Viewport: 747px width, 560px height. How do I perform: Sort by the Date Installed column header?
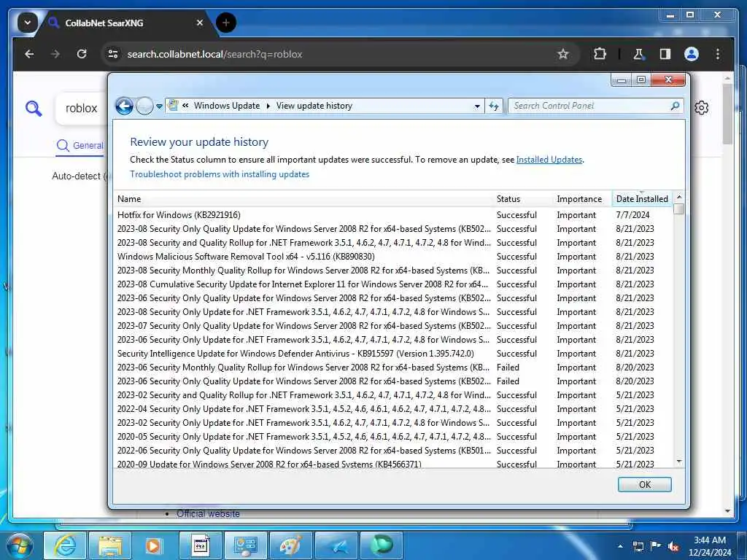642,199
